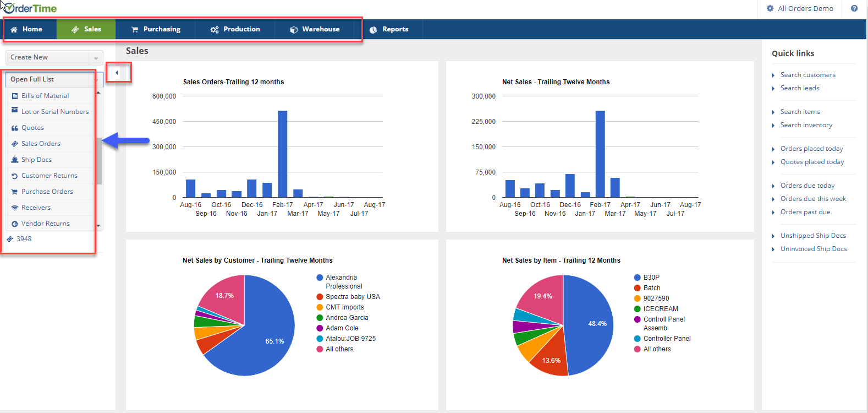Switch to the Sales tab
Image resolution: width=868 pixels, height=413 pixels.
tap(86, 29)
